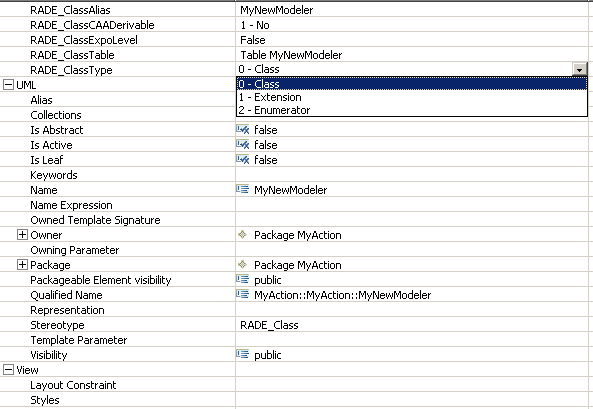This screenshot has height=409, width=593.
Task: Expand the Package property node
Action: click(22, 264)
